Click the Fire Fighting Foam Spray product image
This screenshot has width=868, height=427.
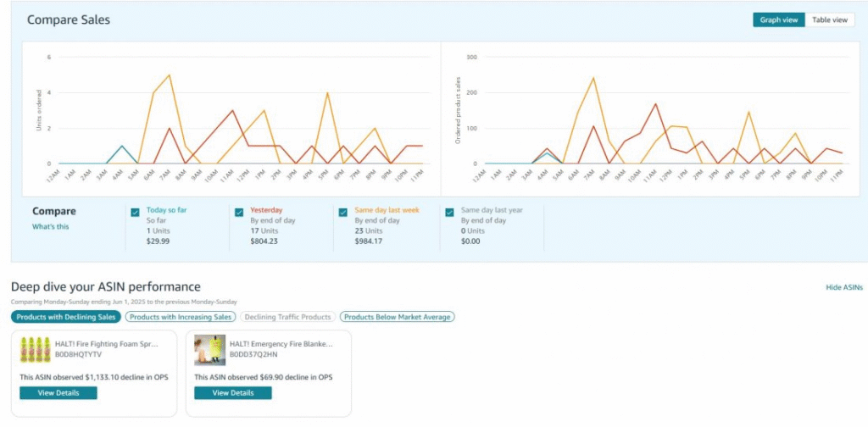coord(36,350)
